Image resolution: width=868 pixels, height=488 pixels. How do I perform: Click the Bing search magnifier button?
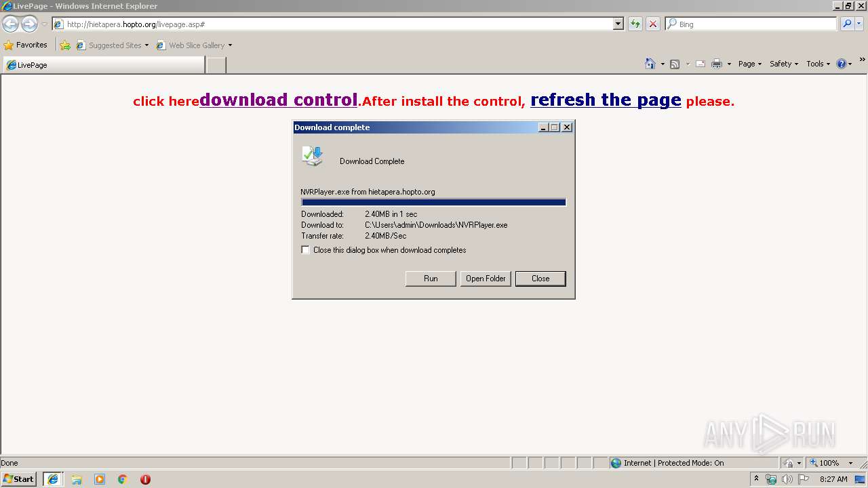pyautogui.click(x=847, y=24)
